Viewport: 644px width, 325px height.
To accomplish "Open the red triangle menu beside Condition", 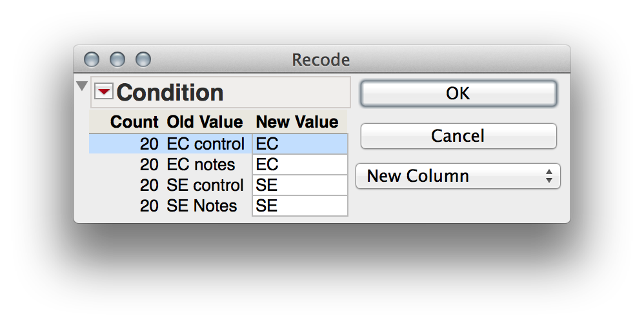I will (x=103, y=92).
